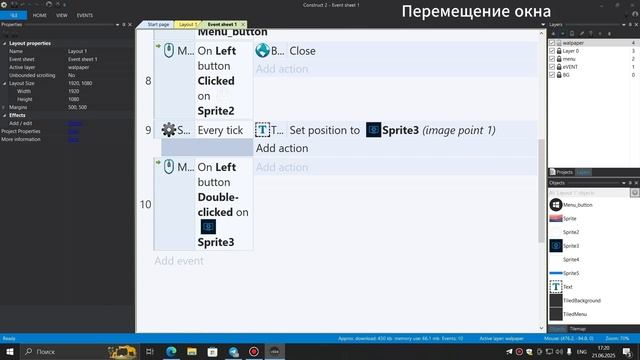Open Telegram from the taskbar
This screenshot has height=360, width=640.
(x=233, y=351)
